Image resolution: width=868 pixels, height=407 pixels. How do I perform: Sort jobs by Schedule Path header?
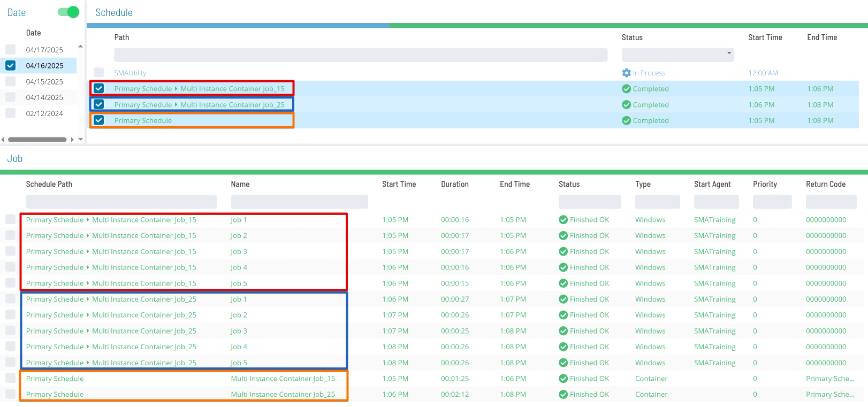tap(49, 184)
